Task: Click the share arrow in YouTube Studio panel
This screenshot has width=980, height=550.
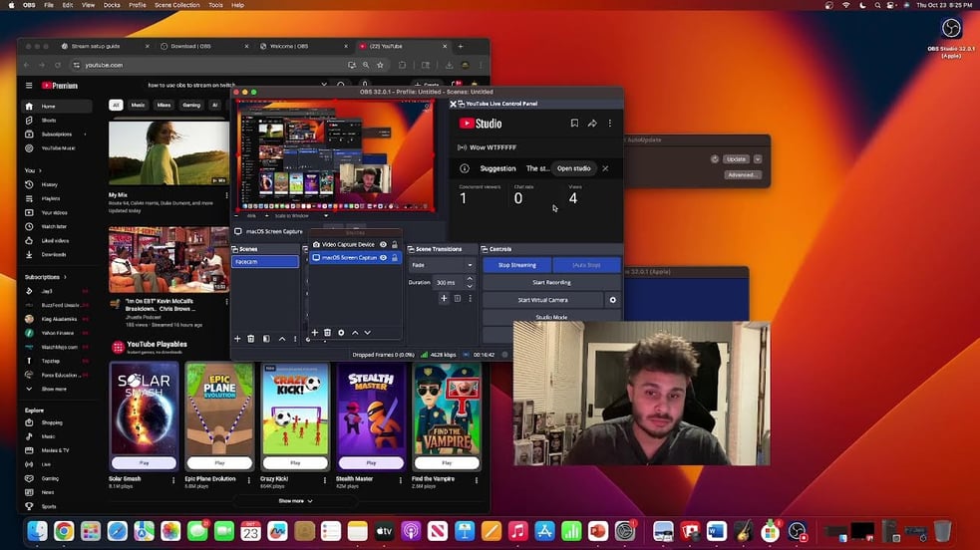Action: coord(592,124)
